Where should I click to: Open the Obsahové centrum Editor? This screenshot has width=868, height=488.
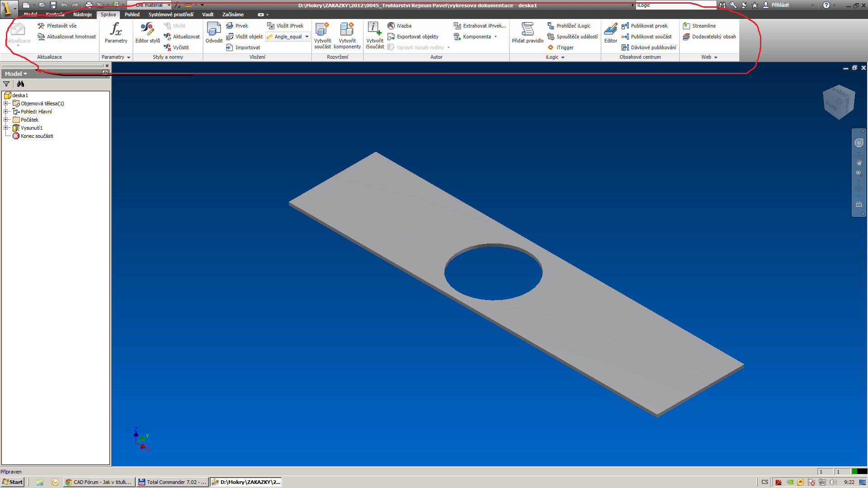[x=610, y=33]
